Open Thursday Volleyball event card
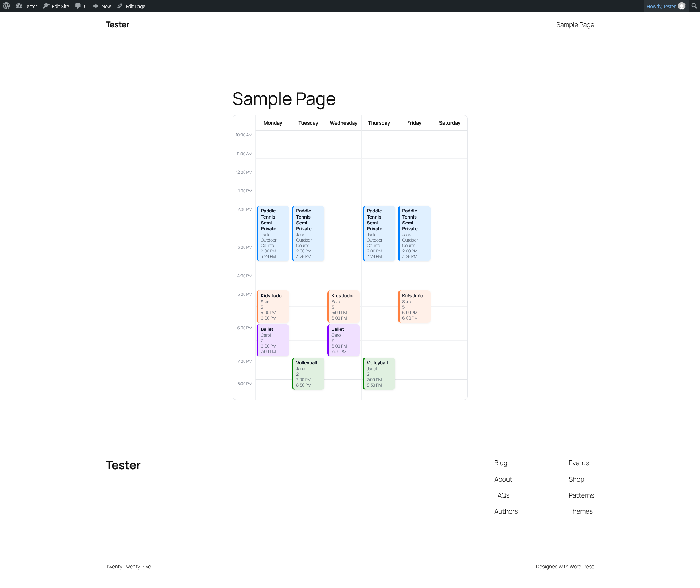The height and width of the screenshot is (588, 700). 379,374
